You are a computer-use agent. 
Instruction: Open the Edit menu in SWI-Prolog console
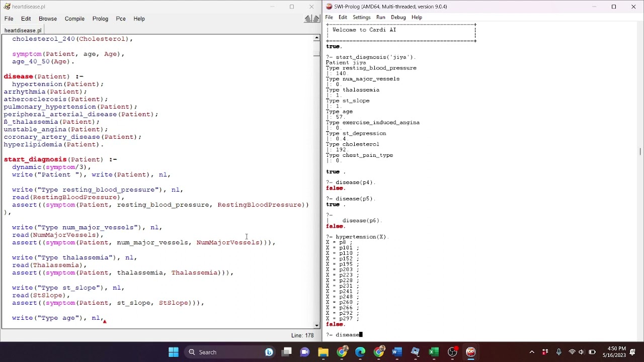tap(343, 17)
